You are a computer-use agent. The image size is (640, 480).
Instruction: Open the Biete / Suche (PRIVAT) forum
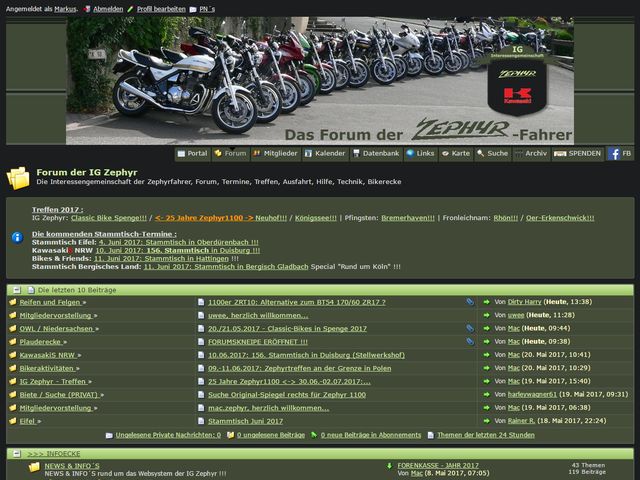coord(59,395)
